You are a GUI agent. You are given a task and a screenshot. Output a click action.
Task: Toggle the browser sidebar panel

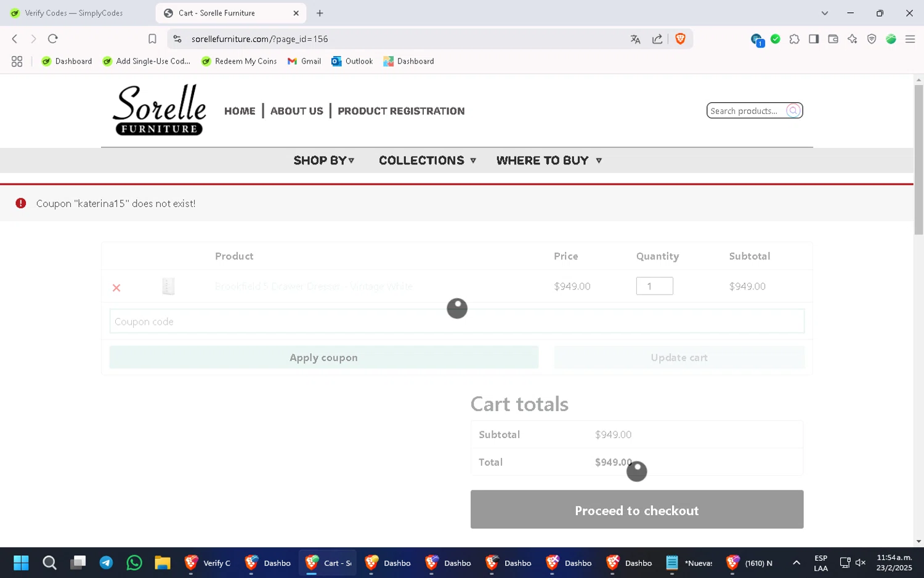(x=814, y=39)
